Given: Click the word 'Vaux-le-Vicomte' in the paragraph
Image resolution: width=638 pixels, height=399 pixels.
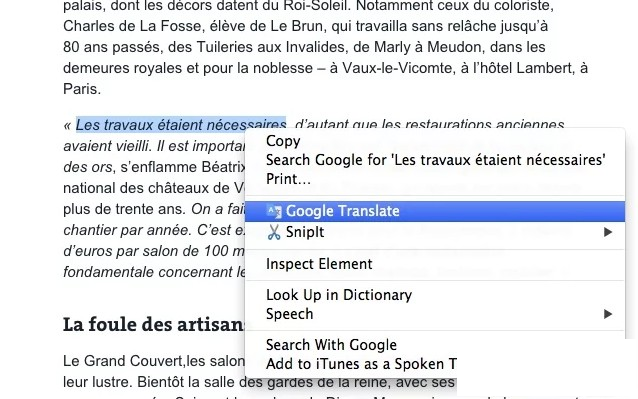Looking at the screenshot, I should (397, 68).
